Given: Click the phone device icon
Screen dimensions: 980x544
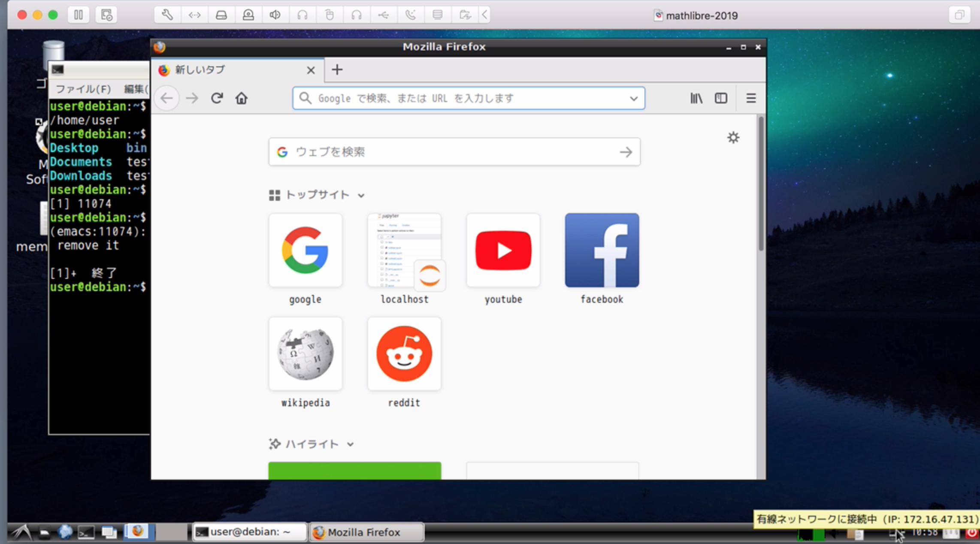Looking at the screenshot, I should 411,15.
